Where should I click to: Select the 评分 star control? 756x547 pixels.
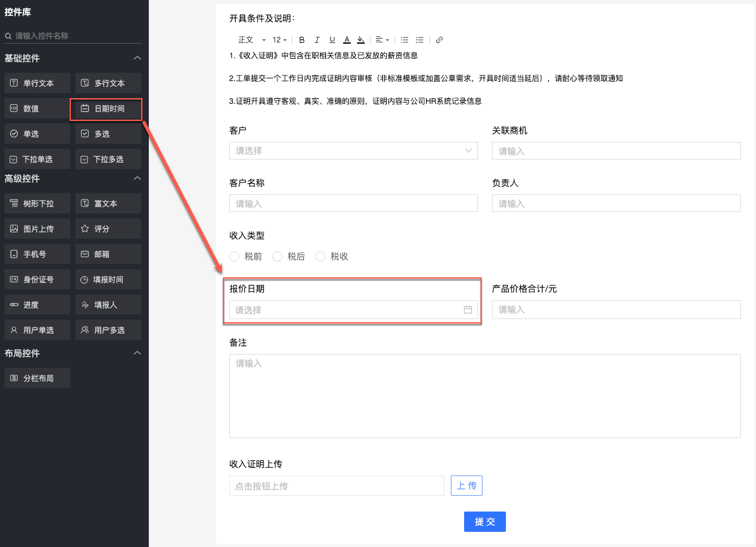(x=108, y=229)
